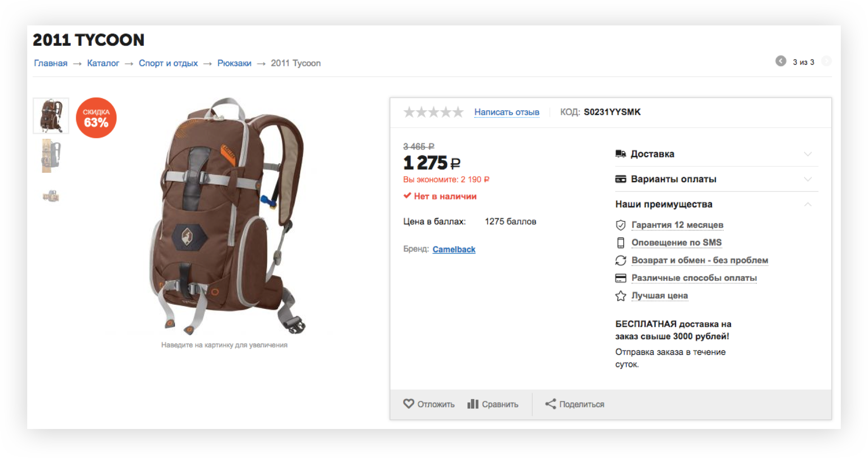Select the third small product thumbnail

click(51, 196)
